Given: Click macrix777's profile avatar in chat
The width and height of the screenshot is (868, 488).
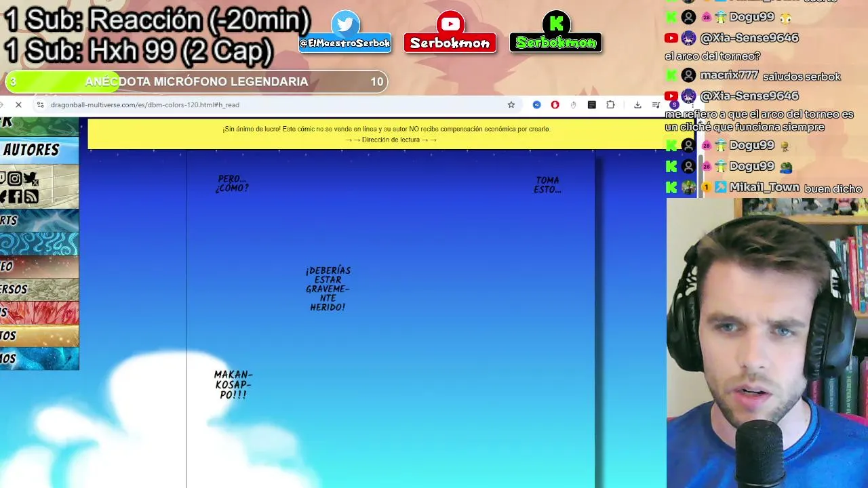Looking at the screenshot, I should (688, 76).
